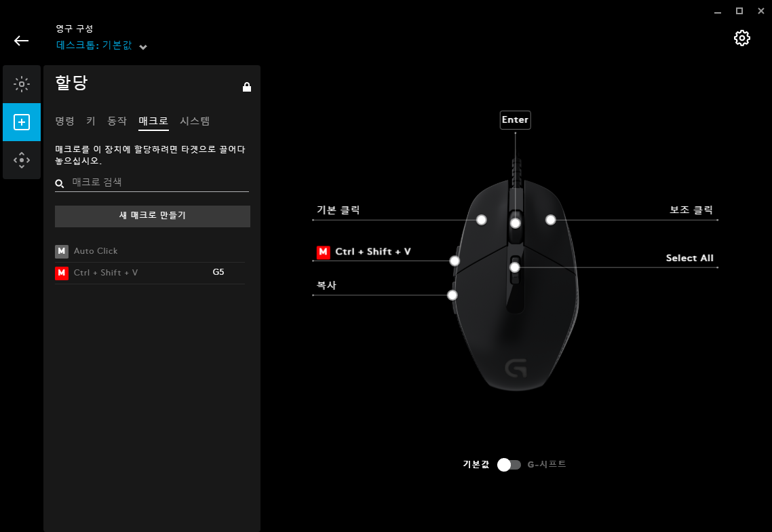Click the G5 assignment label

coord(218,272)
